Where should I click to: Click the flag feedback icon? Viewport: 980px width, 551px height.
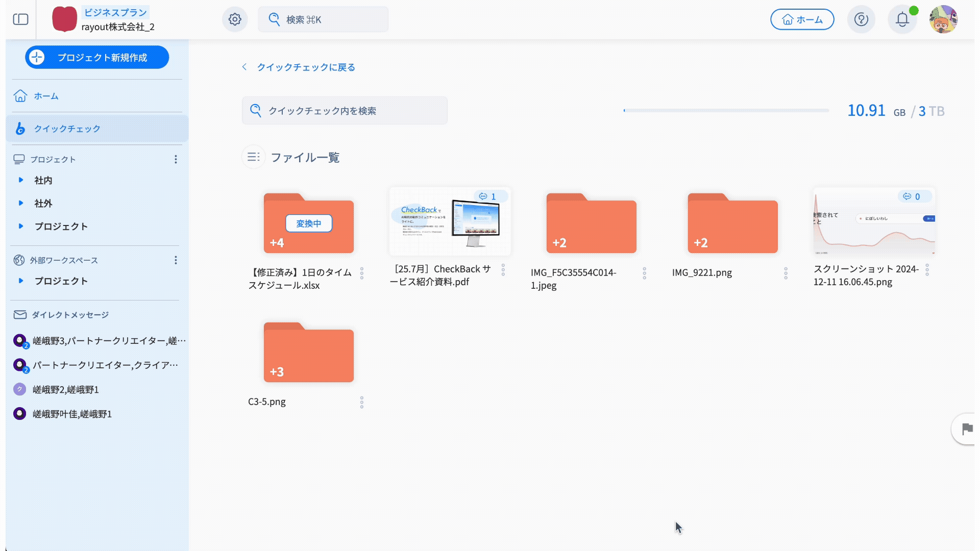[x=966, y=429]
